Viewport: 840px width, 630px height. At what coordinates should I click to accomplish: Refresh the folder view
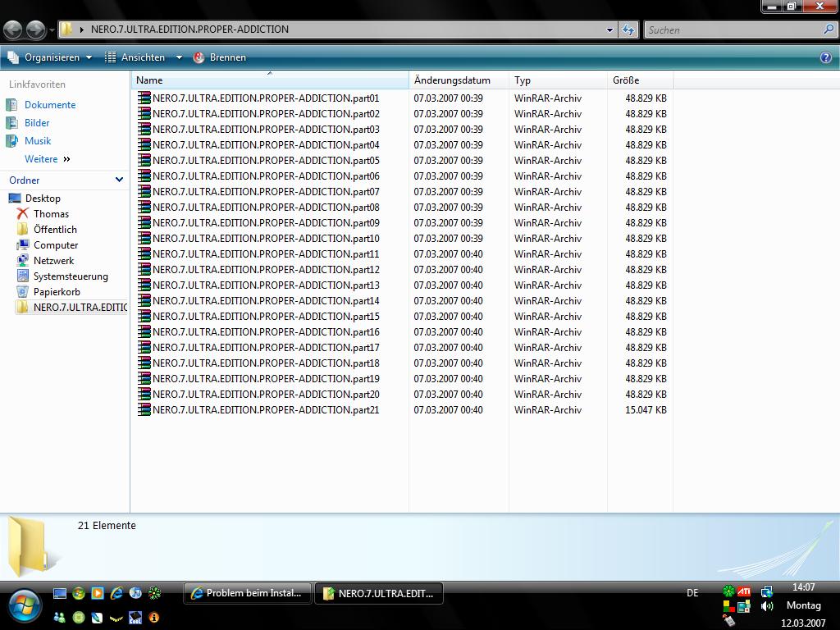coord(628,30)
